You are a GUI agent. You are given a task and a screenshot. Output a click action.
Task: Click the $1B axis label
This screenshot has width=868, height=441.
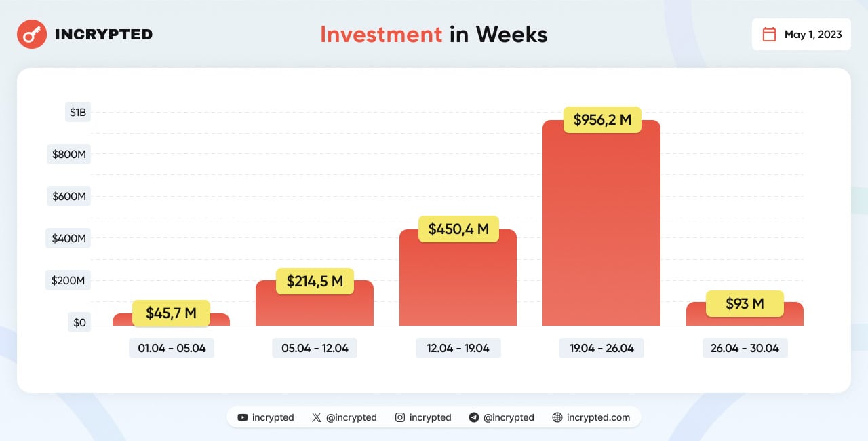point(78,112)
